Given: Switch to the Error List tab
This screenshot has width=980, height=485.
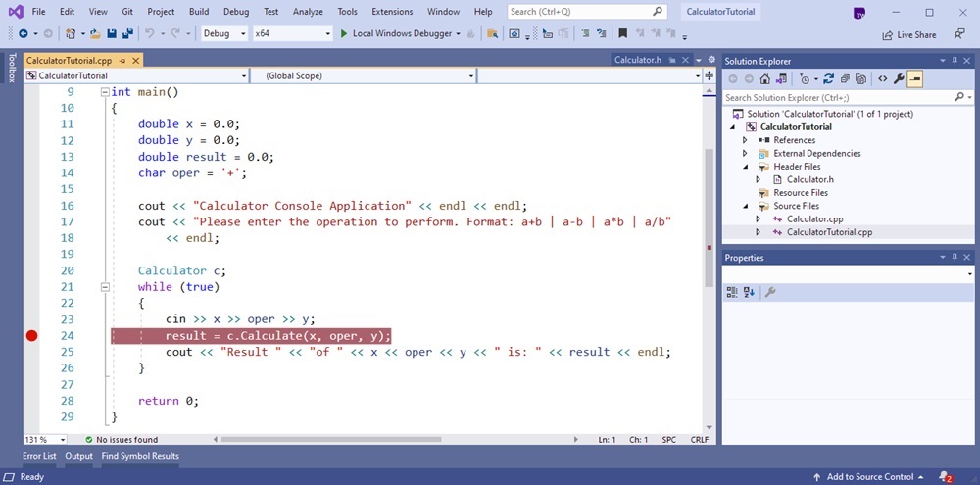Looking at the screenshot, I should [39, 456].
